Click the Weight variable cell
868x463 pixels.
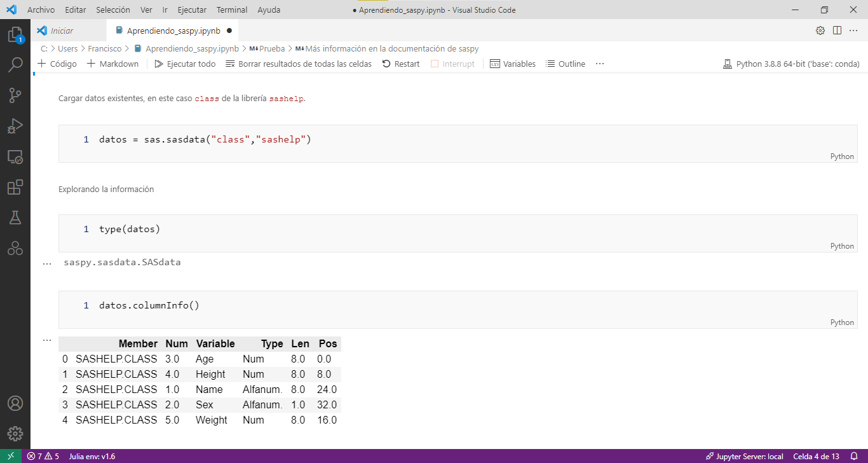(212, 420)
